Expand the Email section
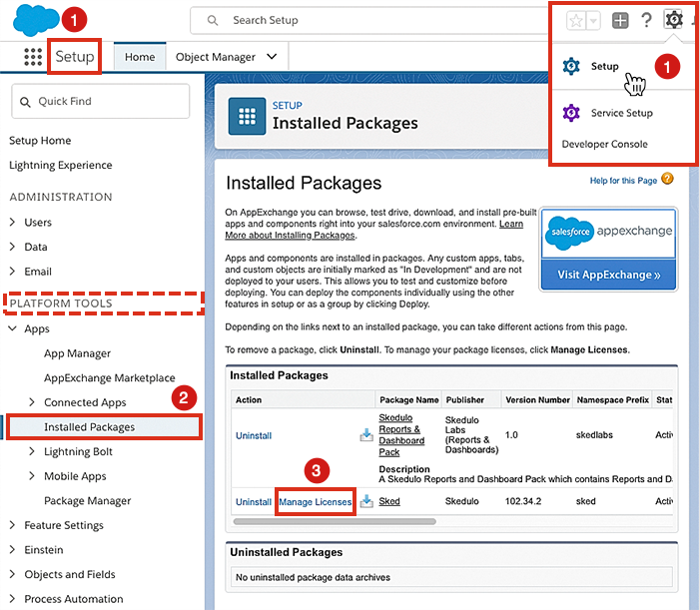 (x=13, y=272)
